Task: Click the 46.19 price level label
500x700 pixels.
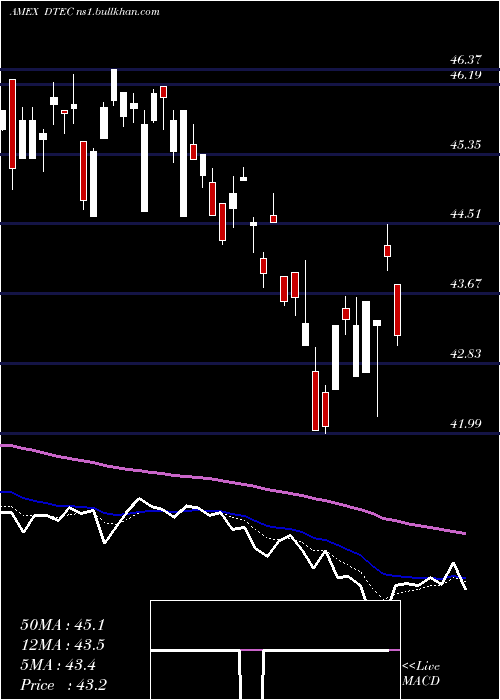Action: point(466,75)
